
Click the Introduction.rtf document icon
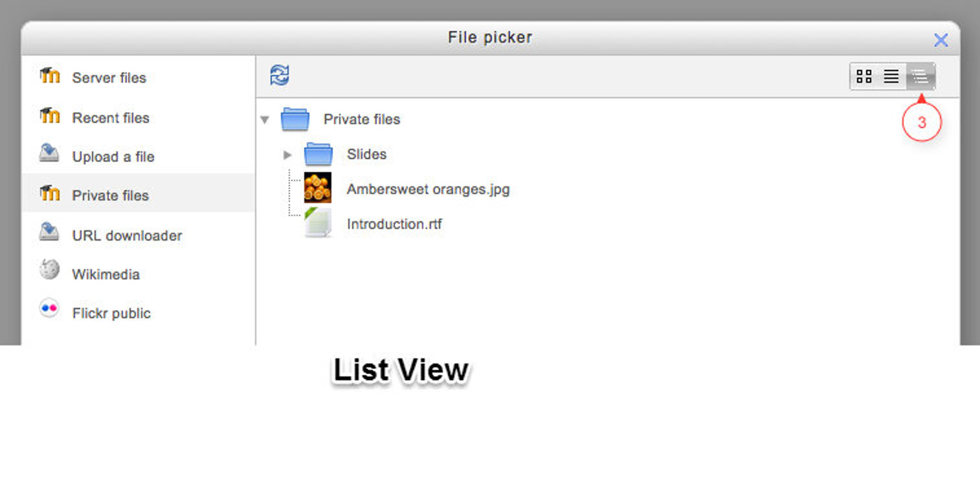[318, 223]
